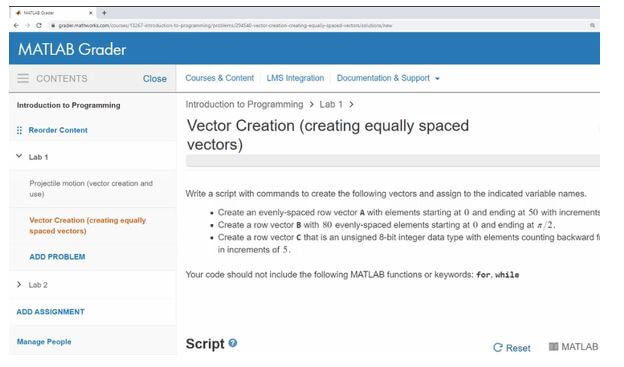The image size is (624, 367).
Task: Close the contents sidebar
Action: (155, 79)
